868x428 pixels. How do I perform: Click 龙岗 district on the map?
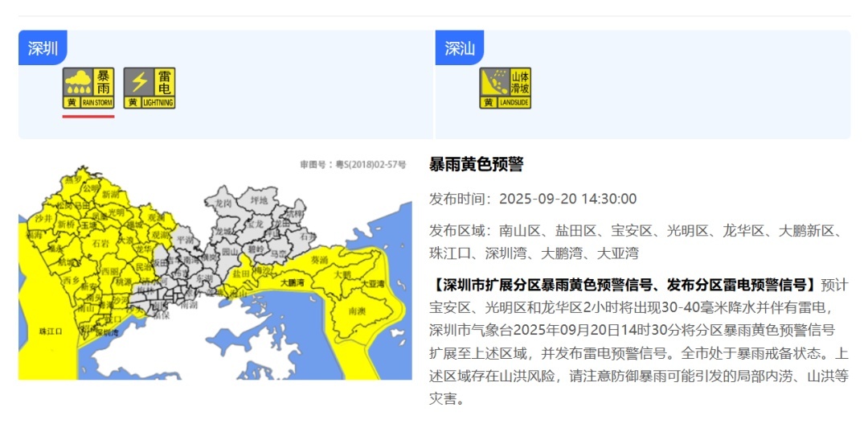point(223,203)
